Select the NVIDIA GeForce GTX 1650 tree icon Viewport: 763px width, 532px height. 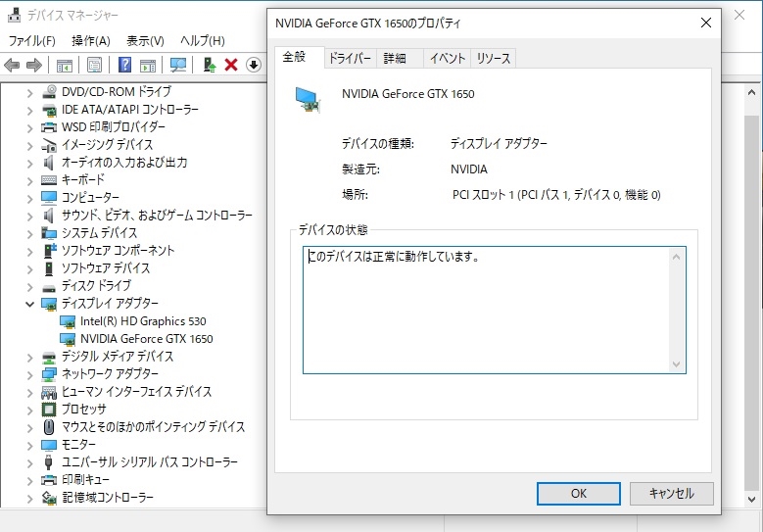click(x=68, y=339)
